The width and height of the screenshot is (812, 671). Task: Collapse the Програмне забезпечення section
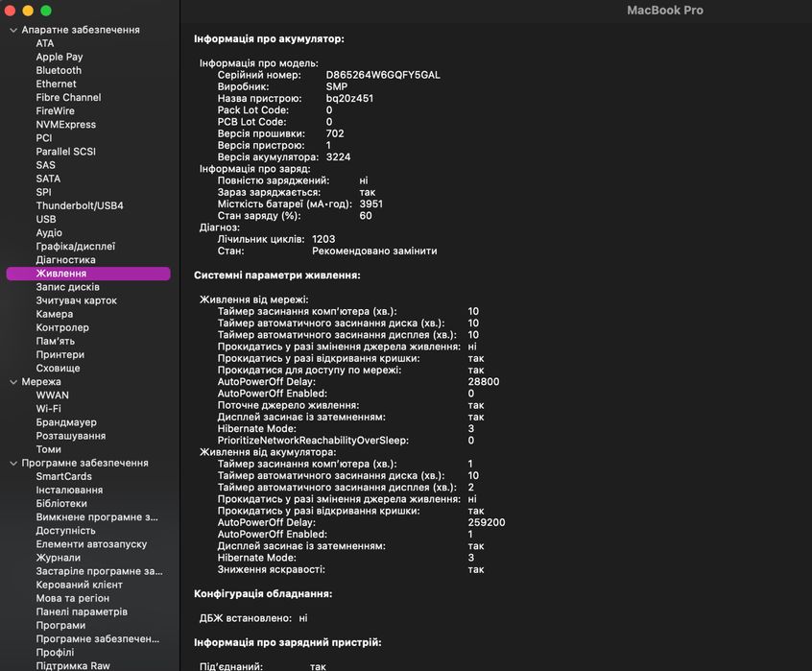(x=12, y=463)
